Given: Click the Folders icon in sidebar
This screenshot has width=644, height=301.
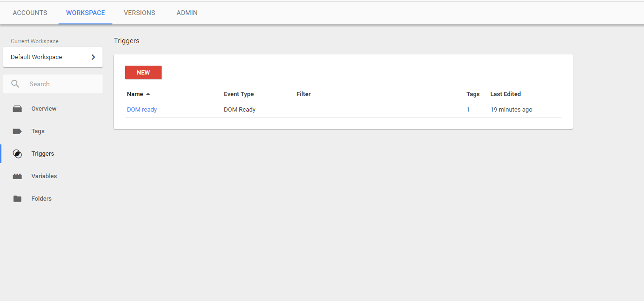Looking at the screenshot, I should (x=17, y=199).
